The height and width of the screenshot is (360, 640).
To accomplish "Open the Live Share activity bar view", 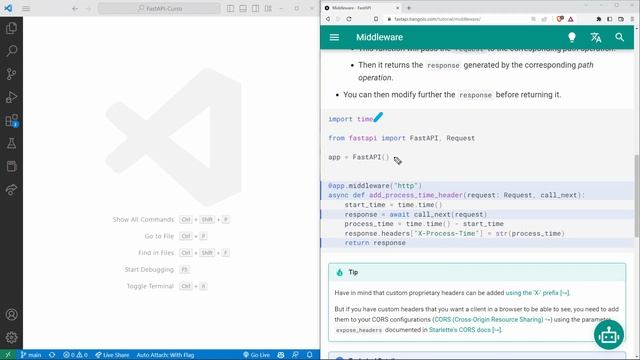I will coord(11,189).
